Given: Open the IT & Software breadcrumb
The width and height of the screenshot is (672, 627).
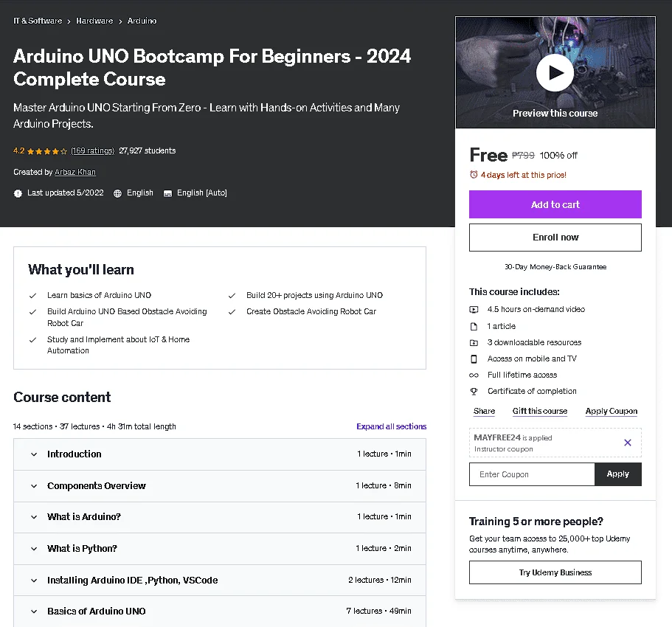Looking at the screenshot, I should pyautogui.click(x=38, y=21).
